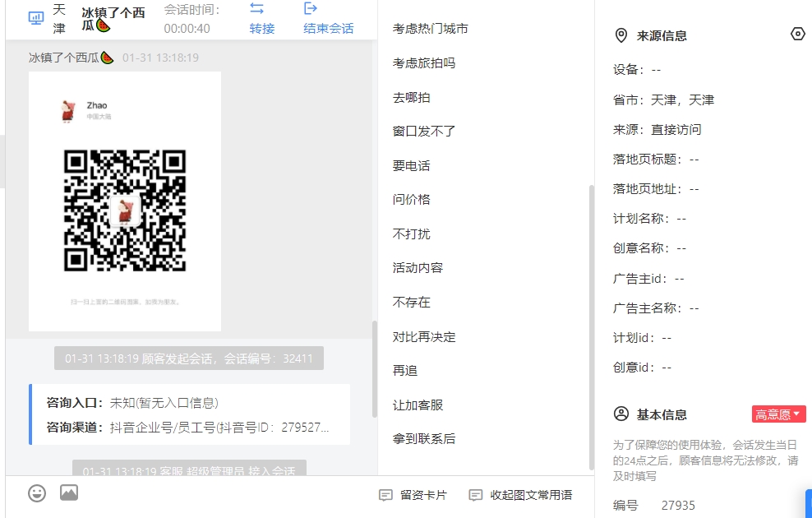Select the quick phrase 不打扰
812x518 pixels.
[x=411, y=234]
